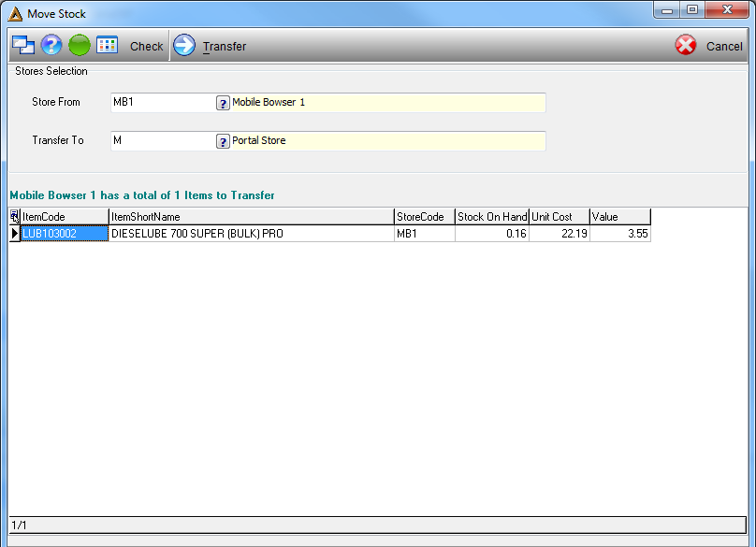
Task: Click the windows switcher icon in toolbar
Action: point(22,45)
